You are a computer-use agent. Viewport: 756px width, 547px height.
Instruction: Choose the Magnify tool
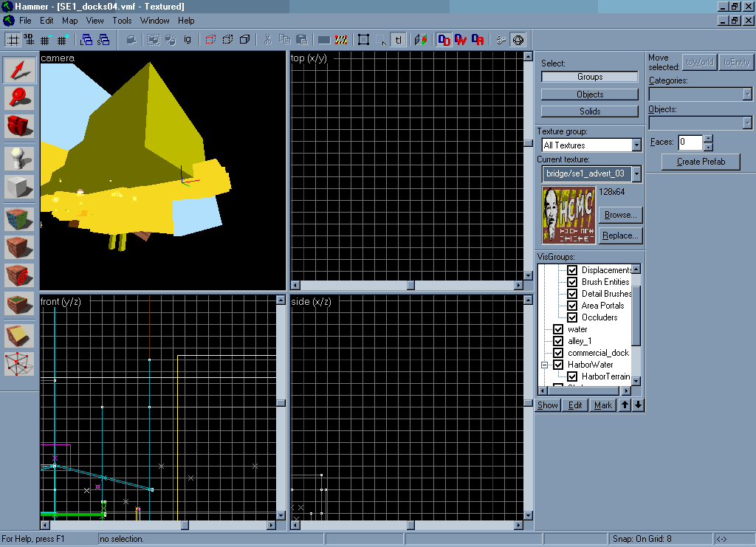(20, 98)
